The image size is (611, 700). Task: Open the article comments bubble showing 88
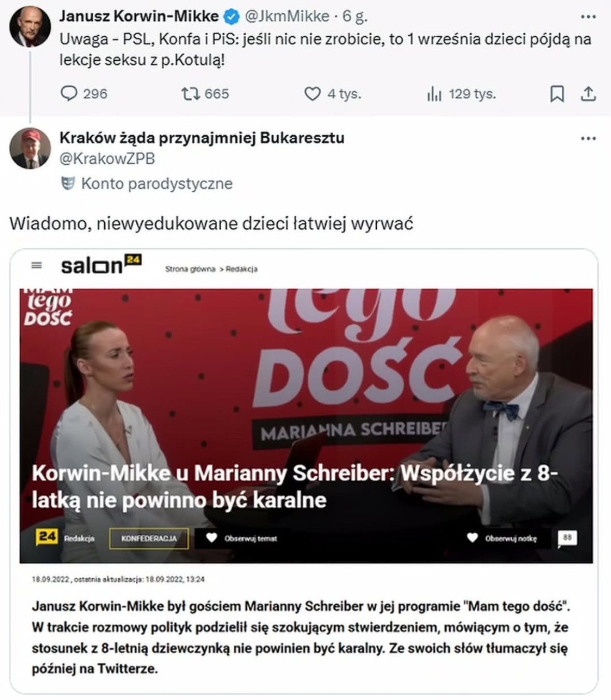point(567,538)
